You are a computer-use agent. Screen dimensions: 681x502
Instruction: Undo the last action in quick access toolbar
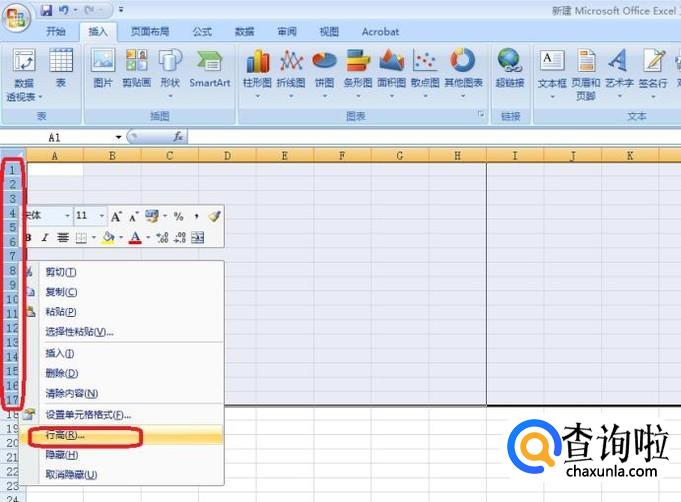(x=64, y=10)
